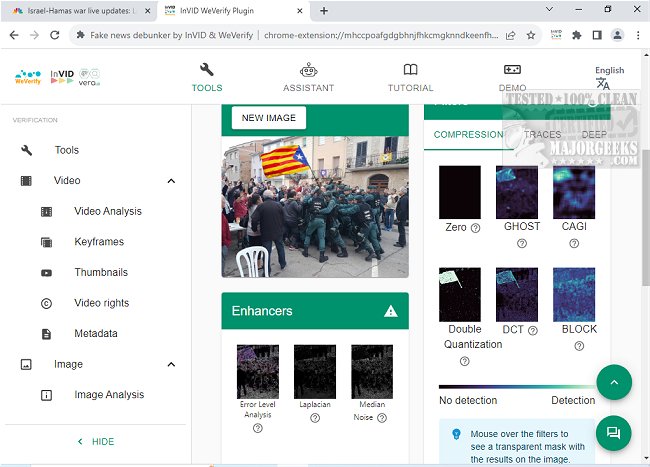Open Keyframes from the sidebar
Image resolution: width=650 pixels, height=467 pixels.
pos(99,242)
